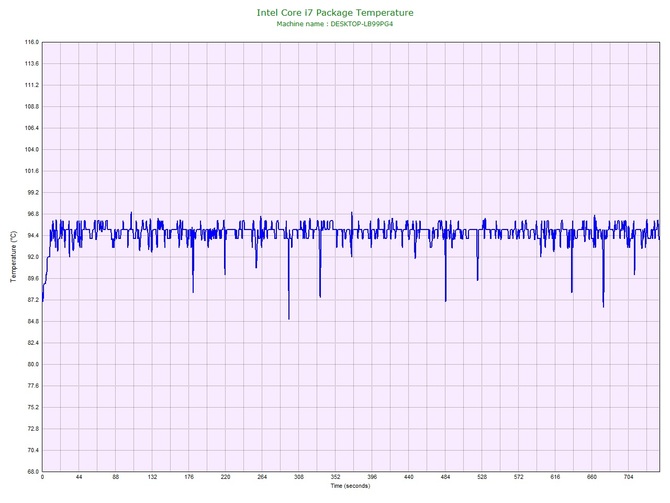Click x-axis time label 176
670x503 pixels.
pyautogui.click(x=189, y=477)
